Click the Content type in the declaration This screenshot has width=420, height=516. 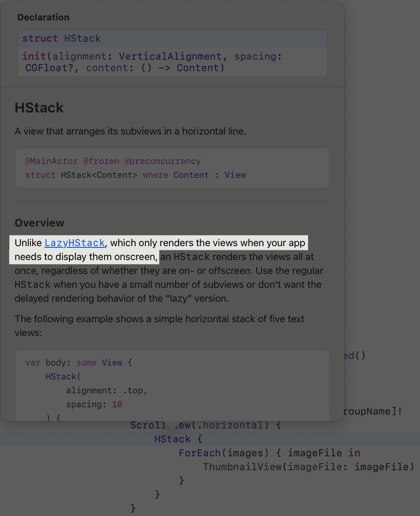(198, 68)
